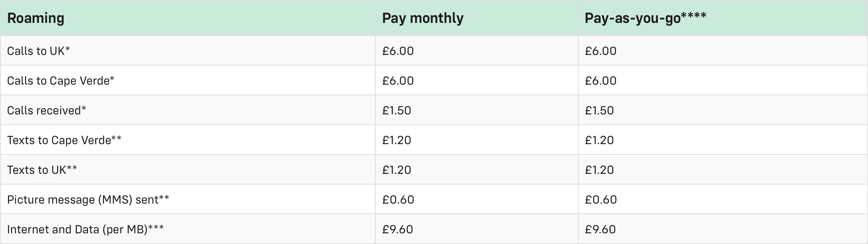Image resolution: width=868 pixels, height=244 pixels.
Task: Select the Calls to UK row label
Action: (x=38, y=51)
